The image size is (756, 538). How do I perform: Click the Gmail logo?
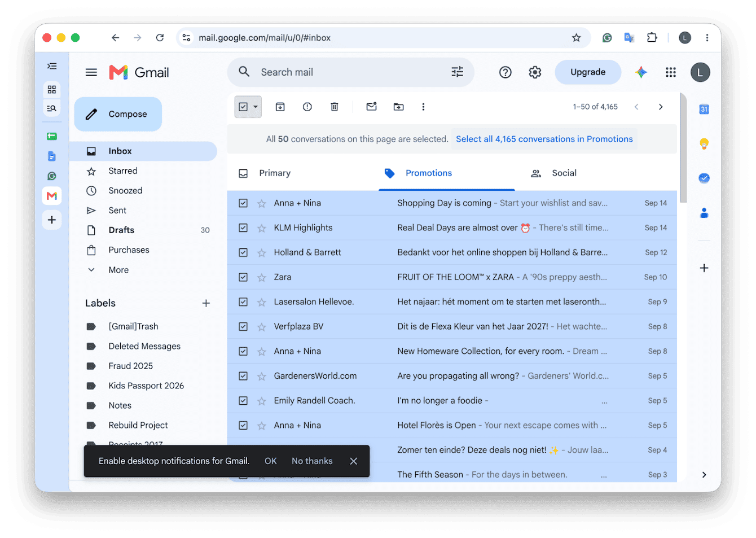click(139, 72)
